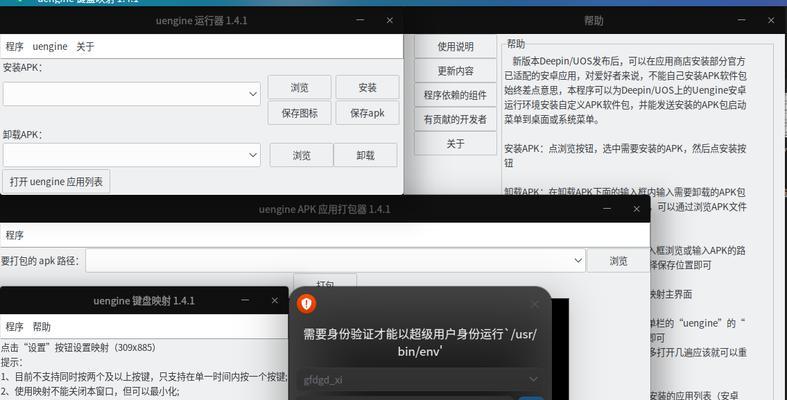Select 更新内容 in the 帮助 window
Viewport: 787px width, 400px height.
tap(455, 71)
